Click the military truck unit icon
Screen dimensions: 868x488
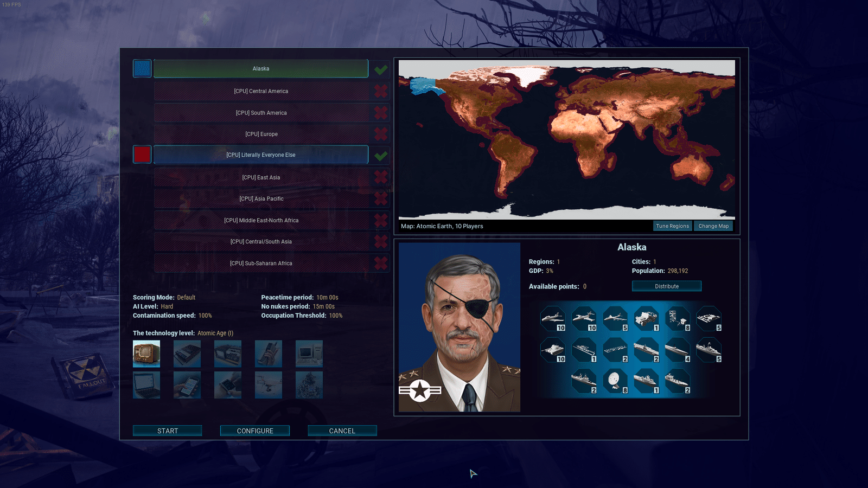(x=647, y=319)
